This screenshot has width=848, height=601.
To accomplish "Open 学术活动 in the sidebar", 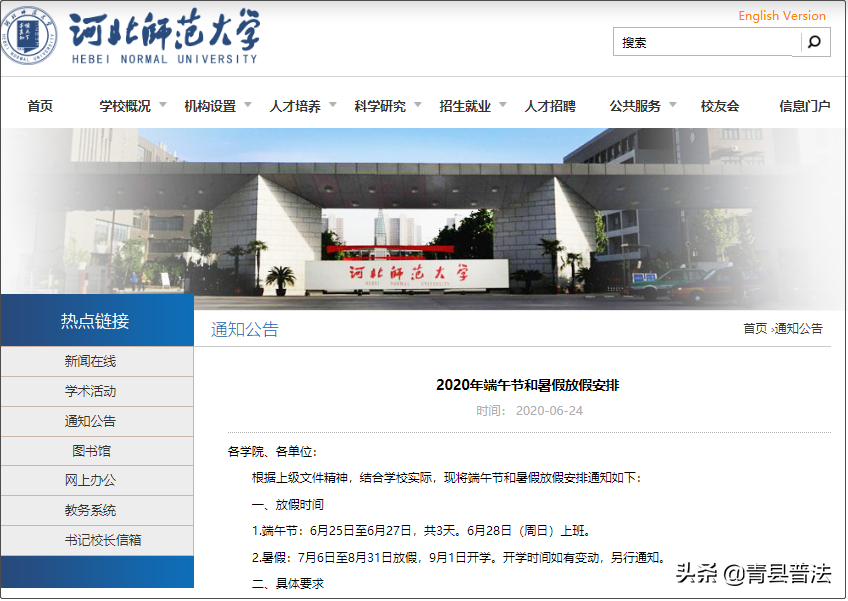I will tap(90, 391).
